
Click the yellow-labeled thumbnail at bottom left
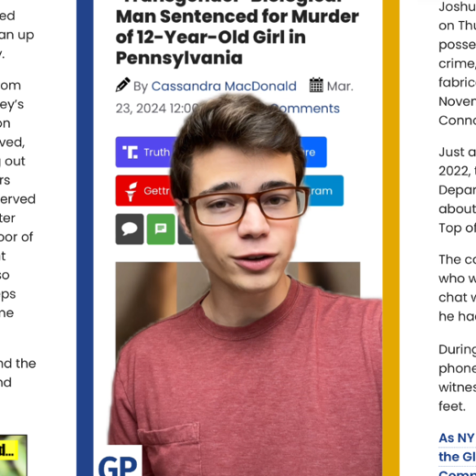pos(13,456)
